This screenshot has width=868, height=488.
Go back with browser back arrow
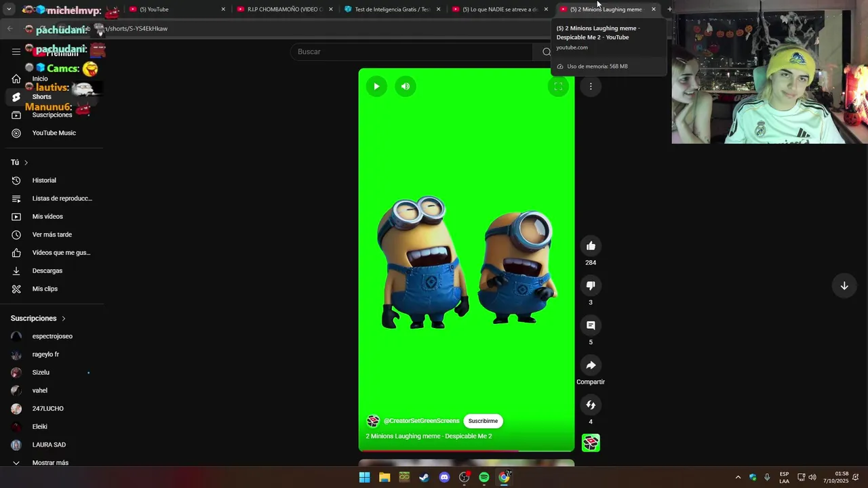coord(9,28)
